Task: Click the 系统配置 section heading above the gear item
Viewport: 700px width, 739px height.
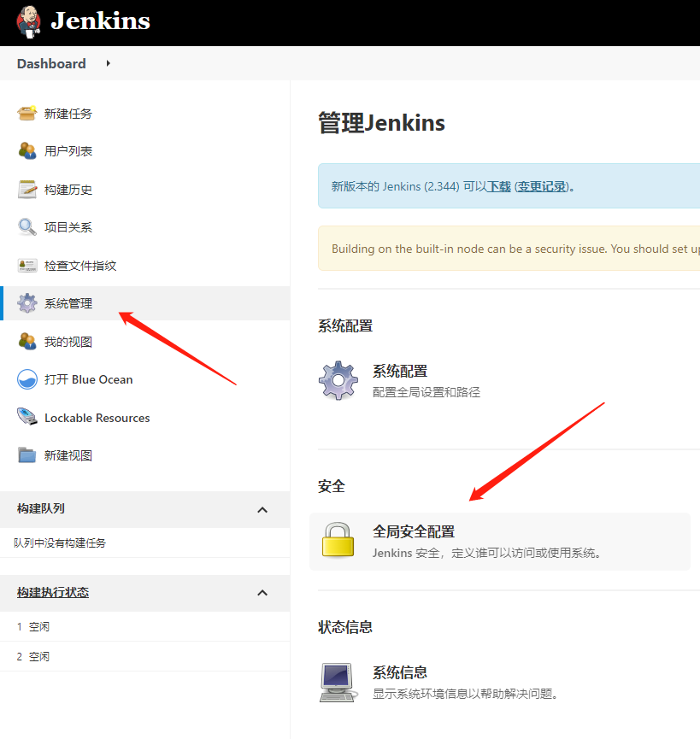Action: [345, 326]
